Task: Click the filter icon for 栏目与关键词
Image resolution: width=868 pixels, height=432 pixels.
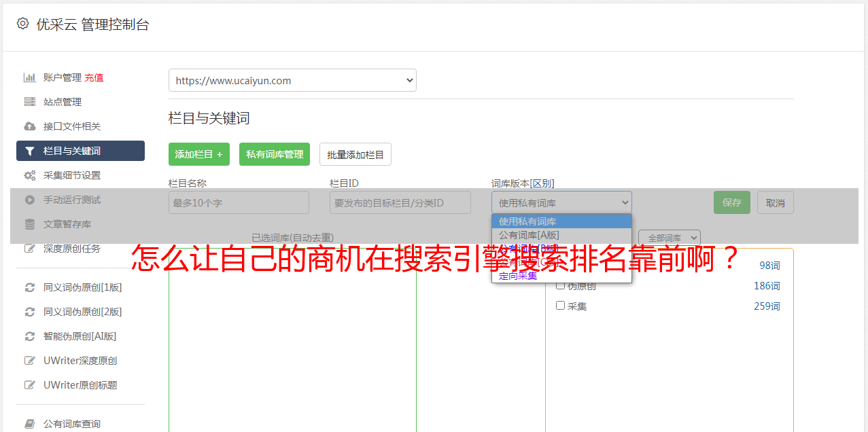Action: (x=29, y=151)
